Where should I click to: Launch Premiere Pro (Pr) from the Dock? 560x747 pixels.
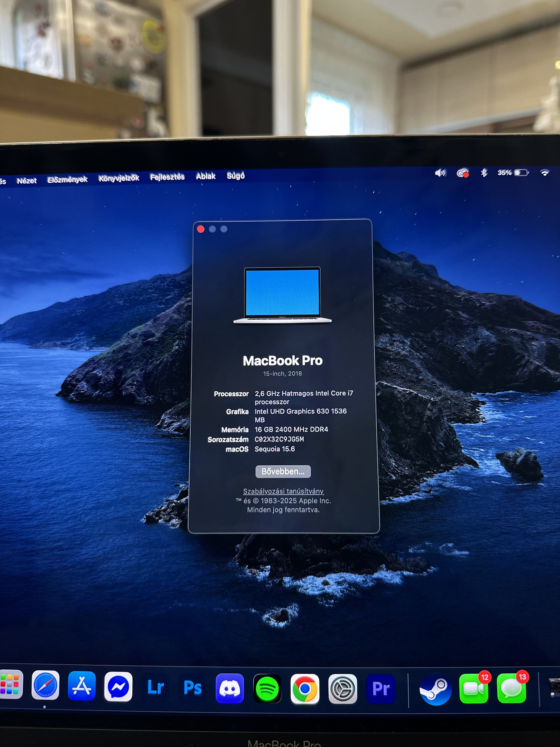click(x=380, y=689)
